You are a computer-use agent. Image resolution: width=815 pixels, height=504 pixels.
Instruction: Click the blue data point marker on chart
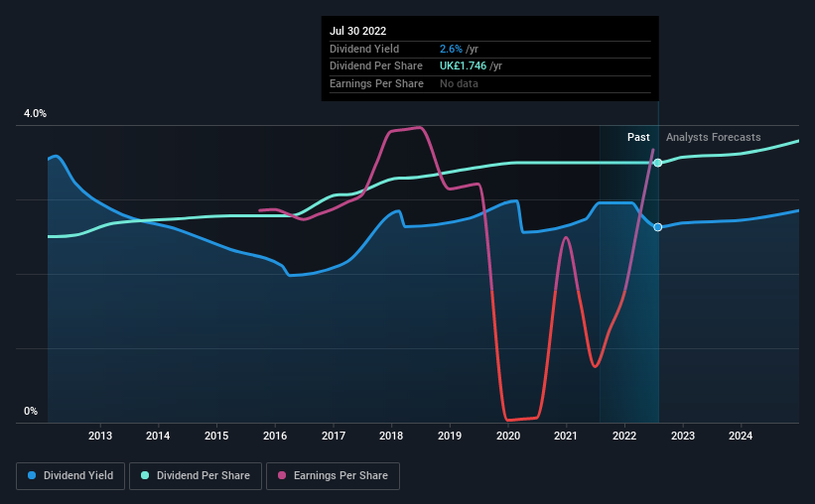point(658,227)
